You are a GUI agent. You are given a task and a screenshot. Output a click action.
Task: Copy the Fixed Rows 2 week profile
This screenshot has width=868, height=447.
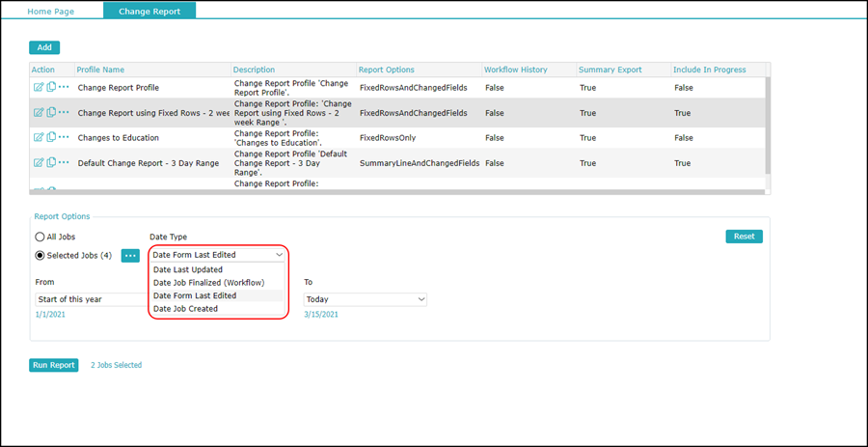(51, 112)
